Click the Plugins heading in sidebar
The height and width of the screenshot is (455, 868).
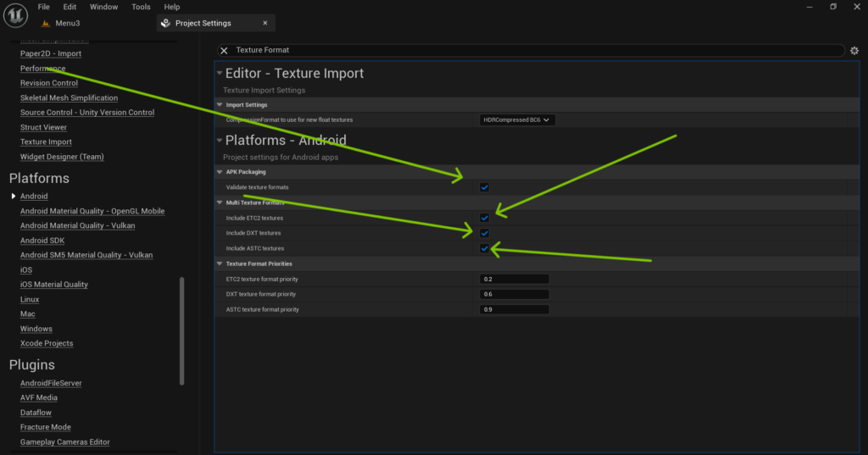tap(32, 365)
